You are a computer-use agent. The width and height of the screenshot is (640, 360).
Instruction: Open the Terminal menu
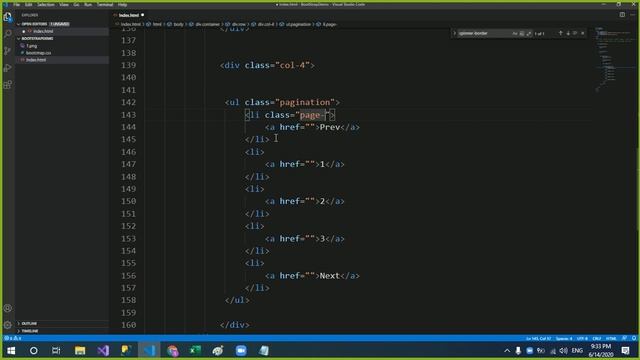(105, 4)
